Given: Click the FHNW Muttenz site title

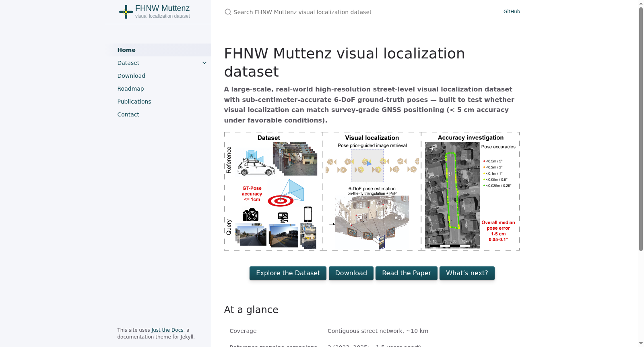Looking at the screenshot, I should click(x=162, y=8).
